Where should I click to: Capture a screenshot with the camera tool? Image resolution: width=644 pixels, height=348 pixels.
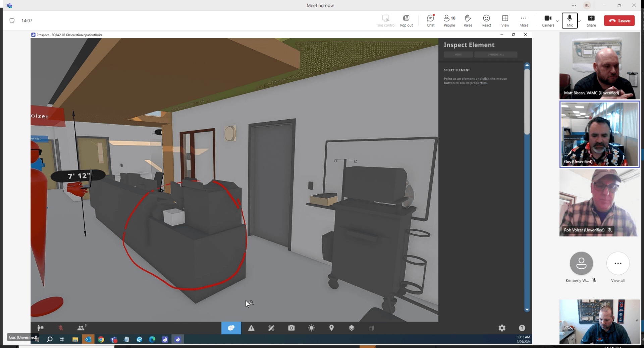coord(291,328)
